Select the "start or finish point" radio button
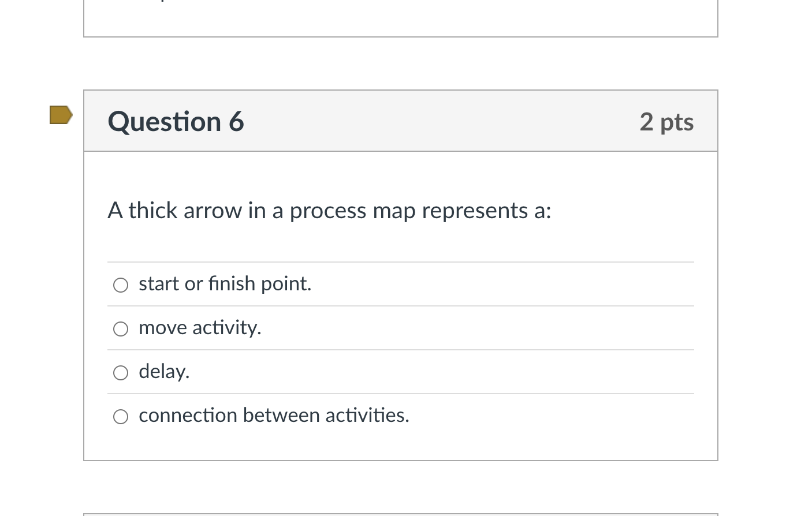812x516 pixels. (120, 285)
